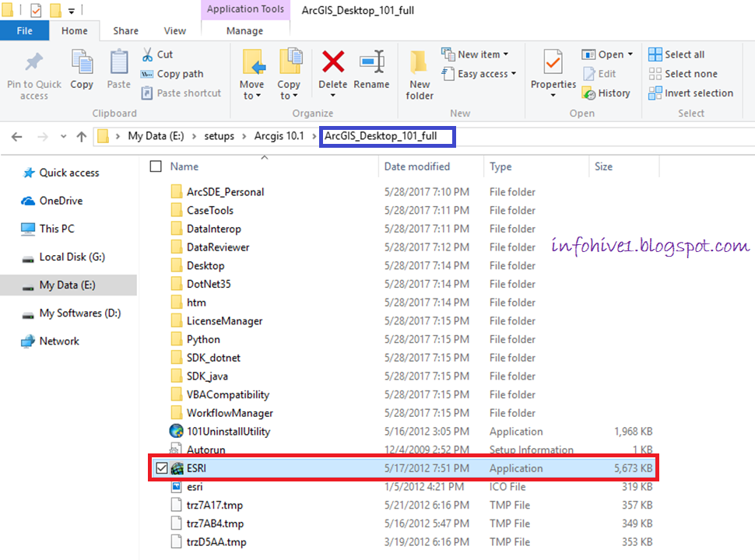This screenshot has height=560, width=755.
Task: Click the Paste clipboard icon
Action: pyautogui.click(x=119, y=61)
